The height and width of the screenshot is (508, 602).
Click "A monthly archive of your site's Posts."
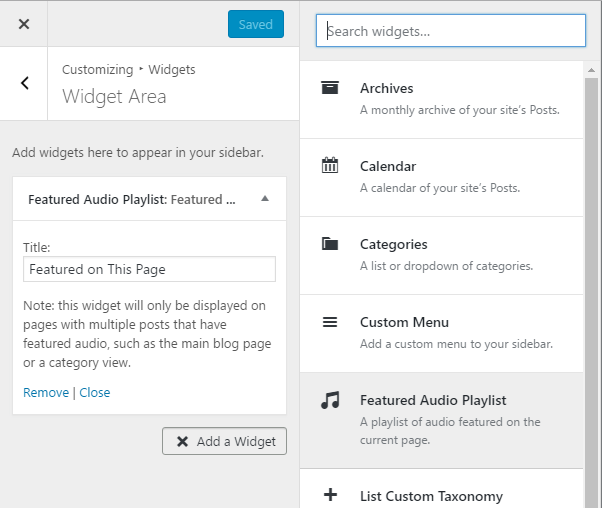(460, 110)
